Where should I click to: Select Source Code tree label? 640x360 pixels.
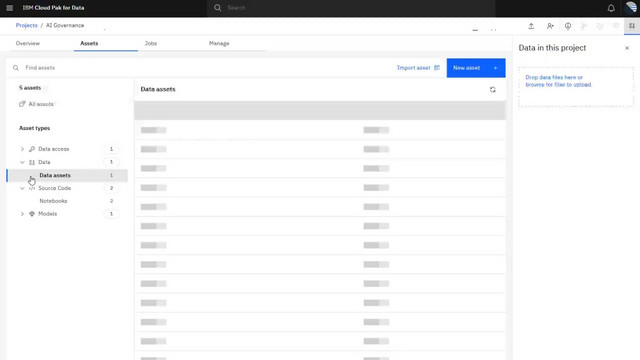click(x=54, y=188)
